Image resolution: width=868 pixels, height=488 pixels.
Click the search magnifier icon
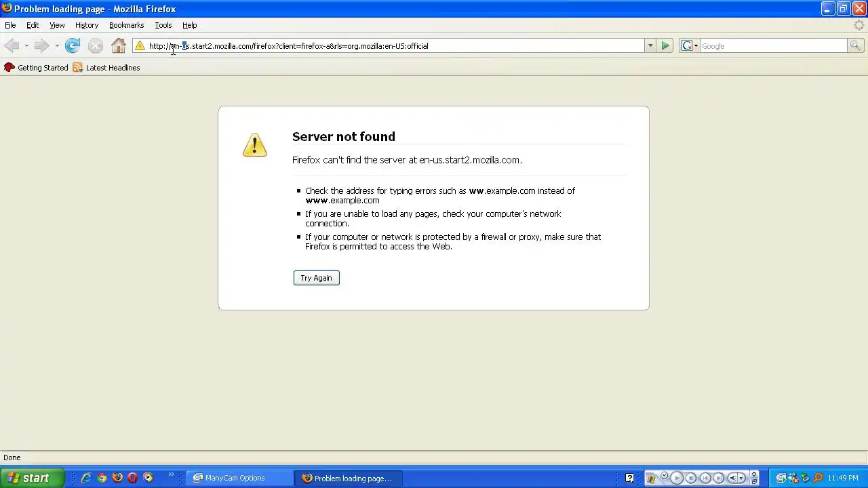[x=855, y=45]
